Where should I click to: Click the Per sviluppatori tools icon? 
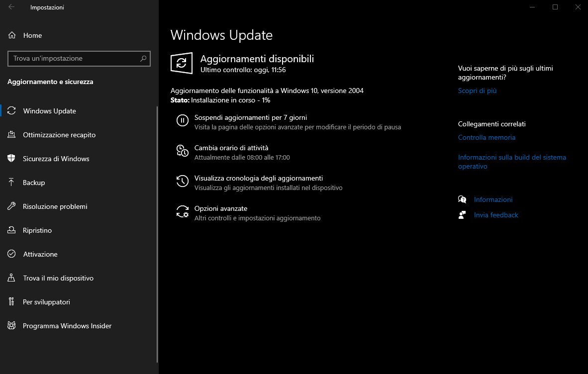click(x=11, y=302)
